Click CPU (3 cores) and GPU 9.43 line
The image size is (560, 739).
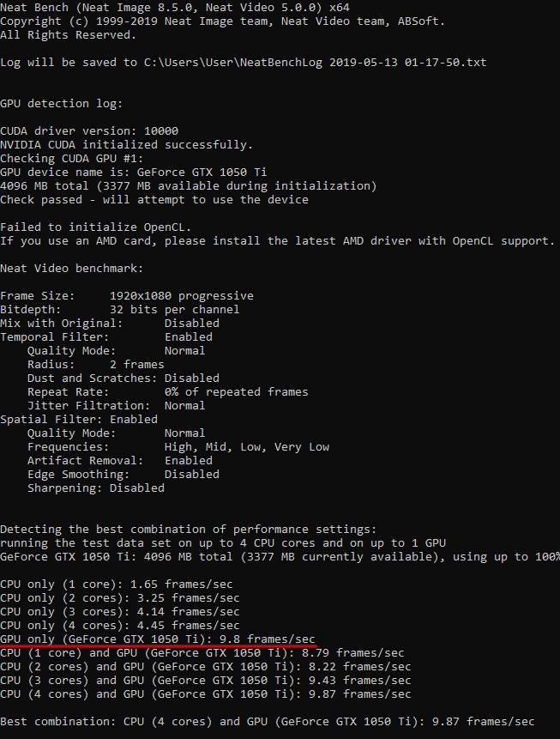coord(205,681)
